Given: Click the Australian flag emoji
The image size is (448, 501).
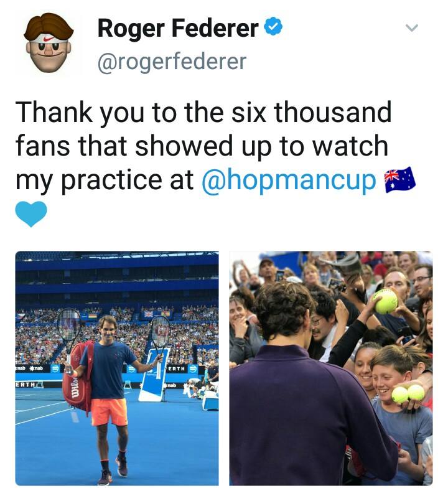Looking at the screenshot, I should (399, 180).
